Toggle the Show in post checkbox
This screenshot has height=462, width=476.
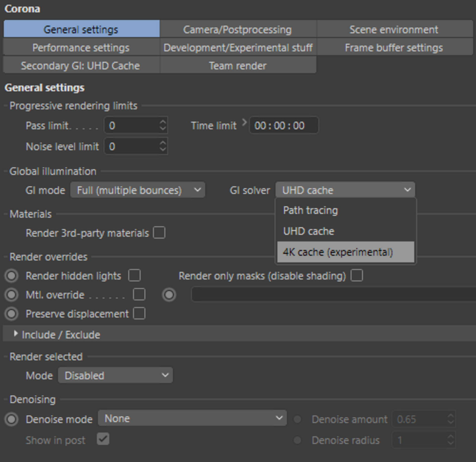[x=103, y=439]
